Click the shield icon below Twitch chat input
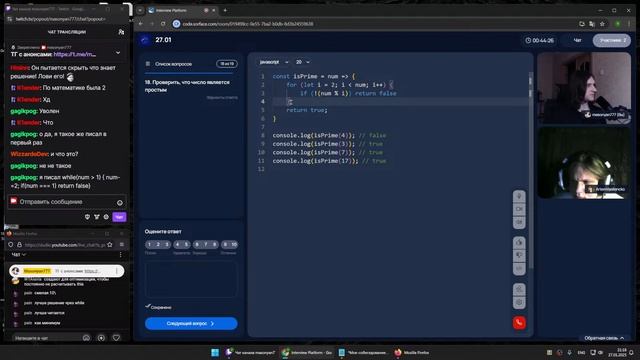 (87, 217)
